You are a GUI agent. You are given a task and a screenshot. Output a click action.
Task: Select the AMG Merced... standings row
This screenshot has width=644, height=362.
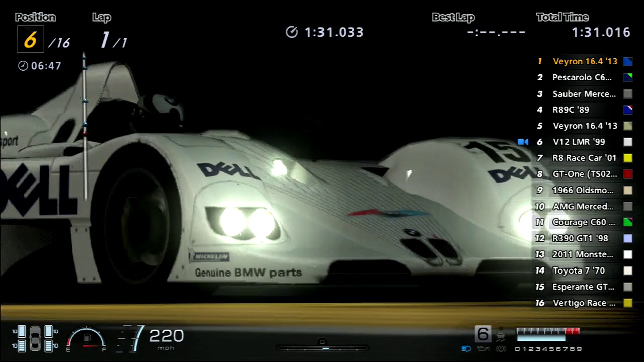tap(584, 206)
